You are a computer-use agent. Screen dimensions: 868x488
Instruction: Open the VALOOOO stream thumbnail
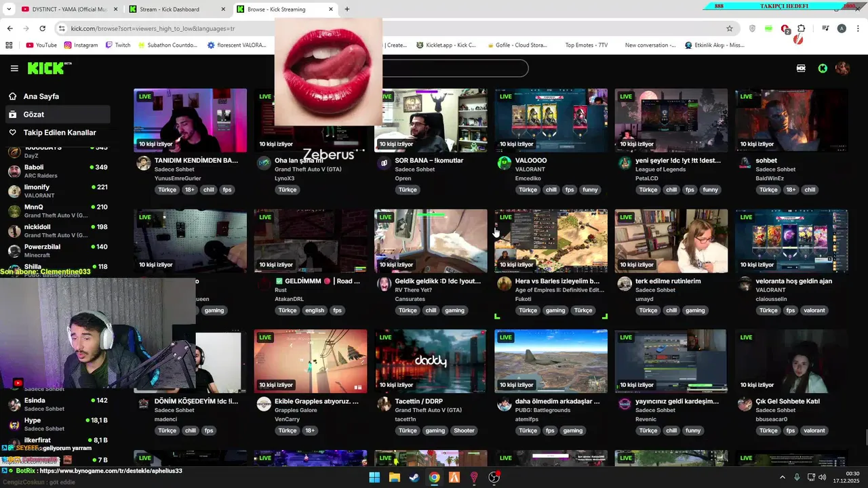(551, 120)
